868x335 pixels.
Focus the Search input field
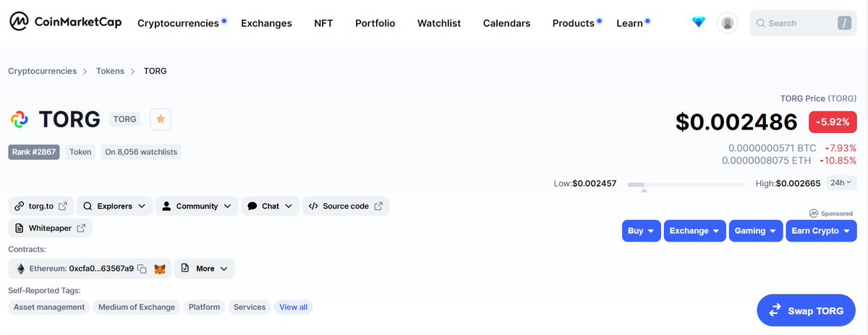coord(803,23)
